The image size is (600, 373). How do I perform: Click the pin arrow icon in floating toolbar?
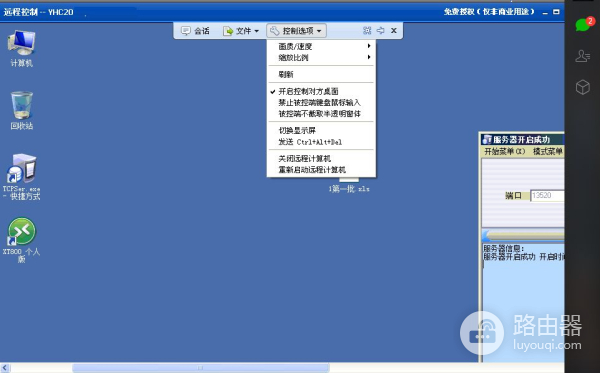[380, 31]
